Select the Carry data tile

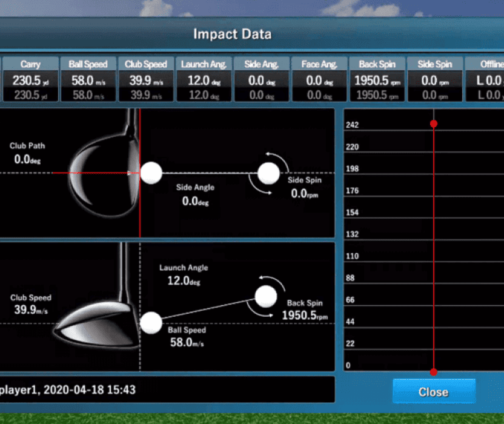point(30,79)
